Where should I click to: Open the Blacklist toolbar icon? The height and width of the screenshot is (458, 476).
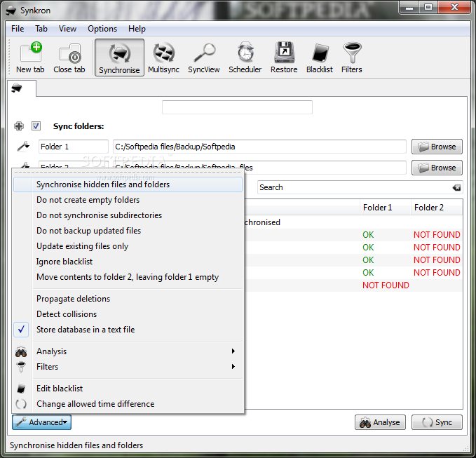point(320,58)
